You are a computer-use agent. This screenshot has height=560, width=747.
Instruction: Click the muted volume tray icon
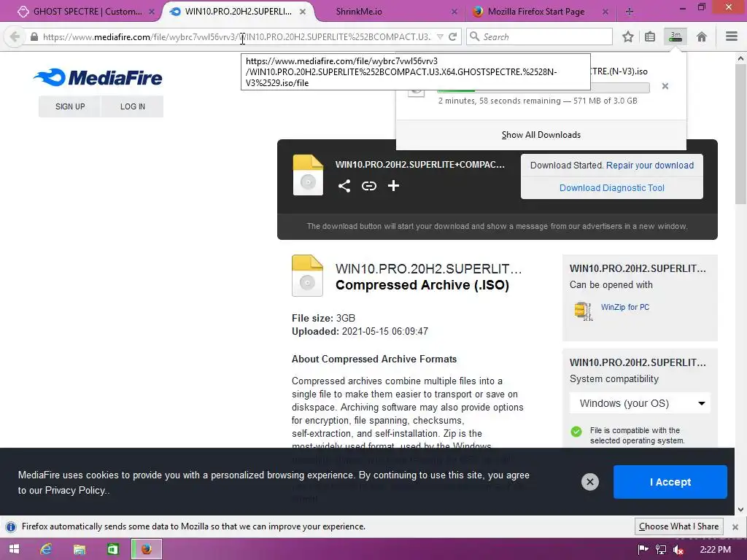tap(678, 550)
